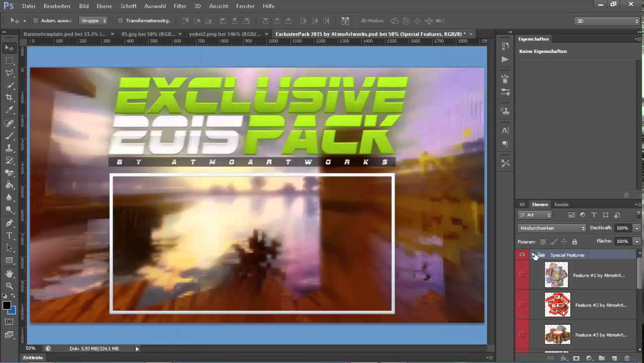Select the Clone Stamp tool
Viewport: 644px width, 363px height.
pos(10,148)
